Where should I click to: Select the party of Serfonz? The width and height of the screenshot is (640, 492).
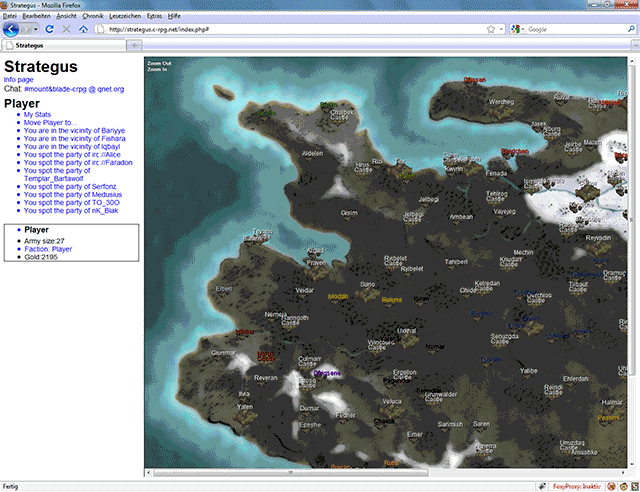pyautogui.click(x=70, y=187)
